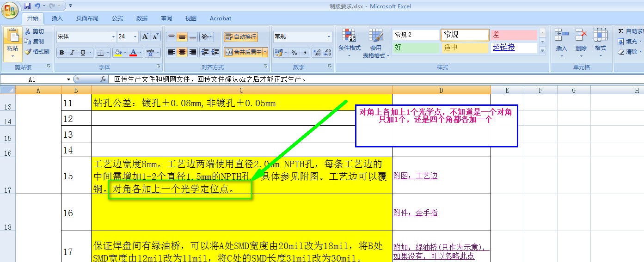Image resolution: width=644 pixels, height=262 pixels.
Task: Open the 对齐方式 alignment dialog launcher
Action: click(265, 67)
